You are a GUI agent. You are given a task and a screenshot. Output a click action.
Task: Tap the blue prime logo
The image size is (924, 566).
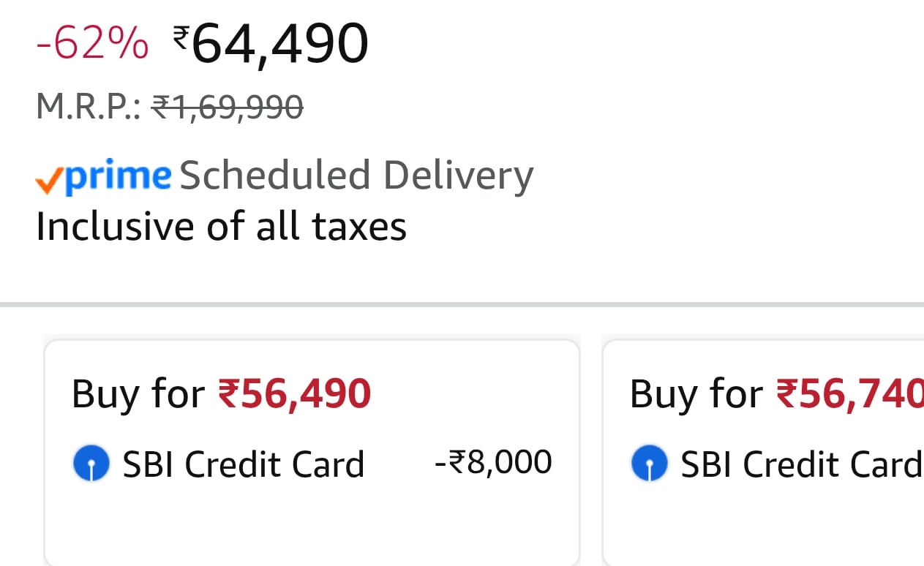119,178
